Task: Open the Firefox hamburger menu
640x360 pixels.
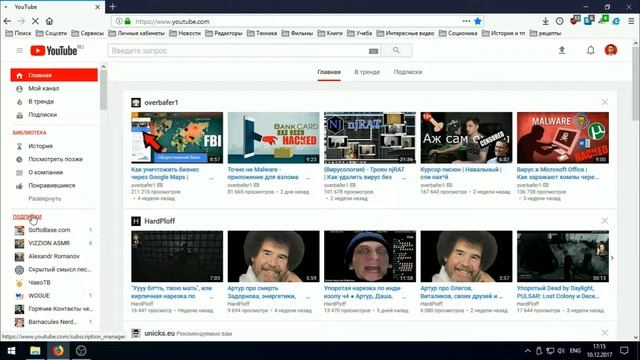Action: point(631,21)
